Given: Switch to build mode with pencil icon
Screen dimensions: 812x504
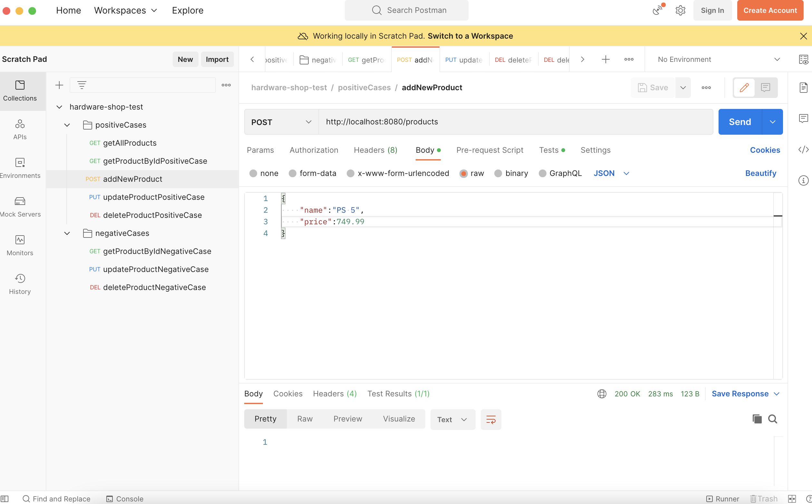Looking at the screenshot, I should (x=744, y=88).
